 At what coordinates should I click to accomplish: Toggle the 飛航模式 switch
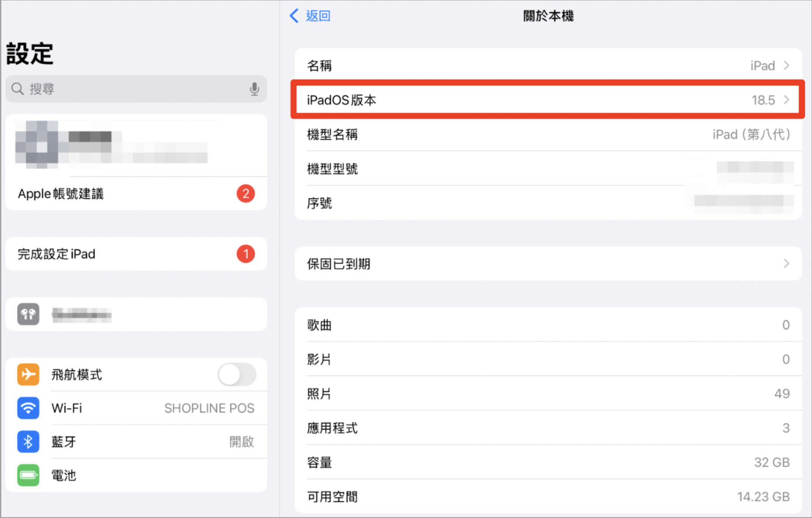tap(237, 374)
